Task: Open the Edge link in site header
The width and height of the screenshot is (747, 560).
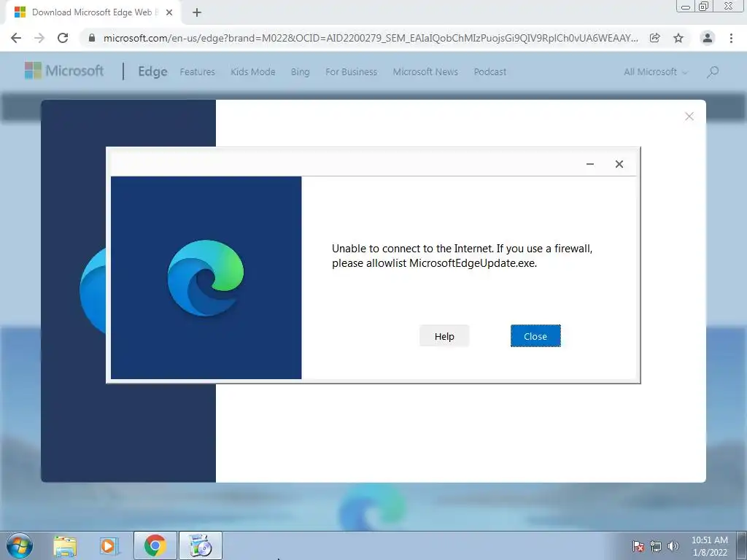Action: tap(152, 71)
